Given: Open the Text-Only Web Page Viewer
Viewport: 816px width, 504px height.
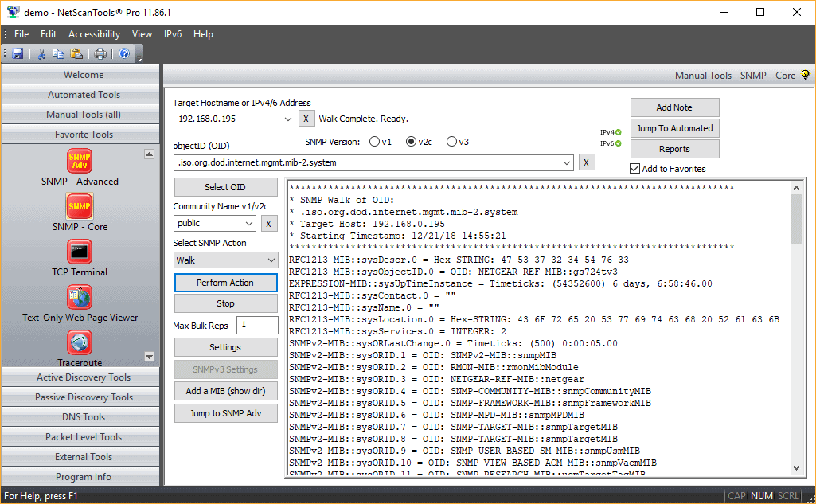Looking at the screenshot, I should [79, 301].
